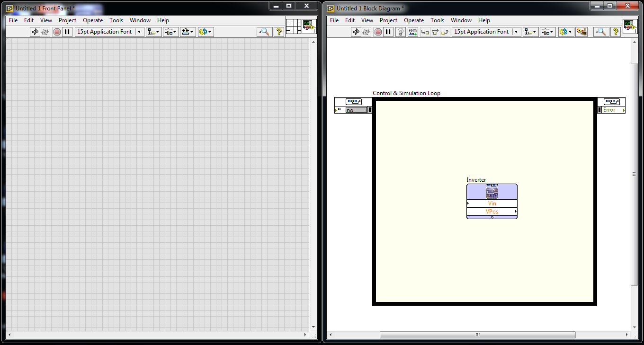Viewport: 644px width, 345px height.
Task: Click the Step Out execution icon
Action: 445,32
